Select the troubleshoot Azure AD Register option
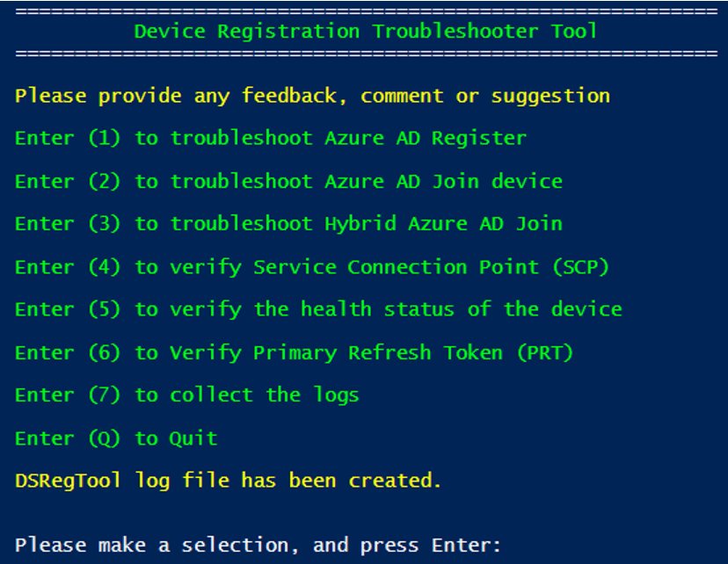This screenshot has width=728, height=564. [x=271, y=139]
